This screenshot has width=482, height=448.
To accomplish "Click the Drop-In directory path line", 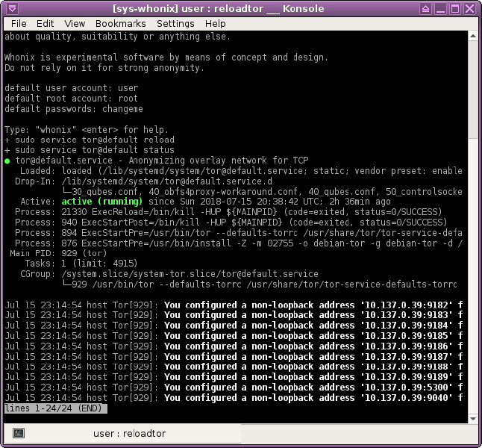I will (143, 181).
